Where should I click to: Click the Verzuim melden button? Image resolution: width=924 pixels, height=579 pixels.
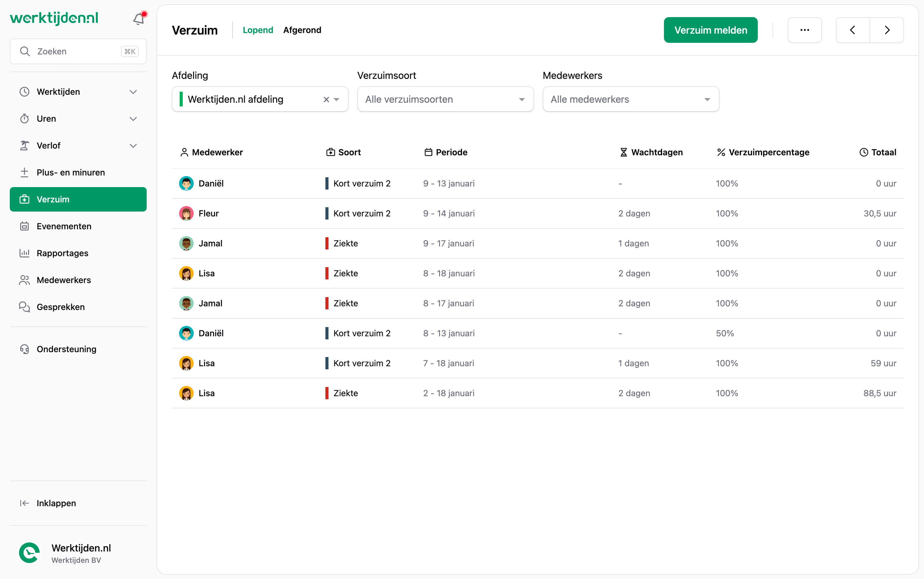pos(711,30)
